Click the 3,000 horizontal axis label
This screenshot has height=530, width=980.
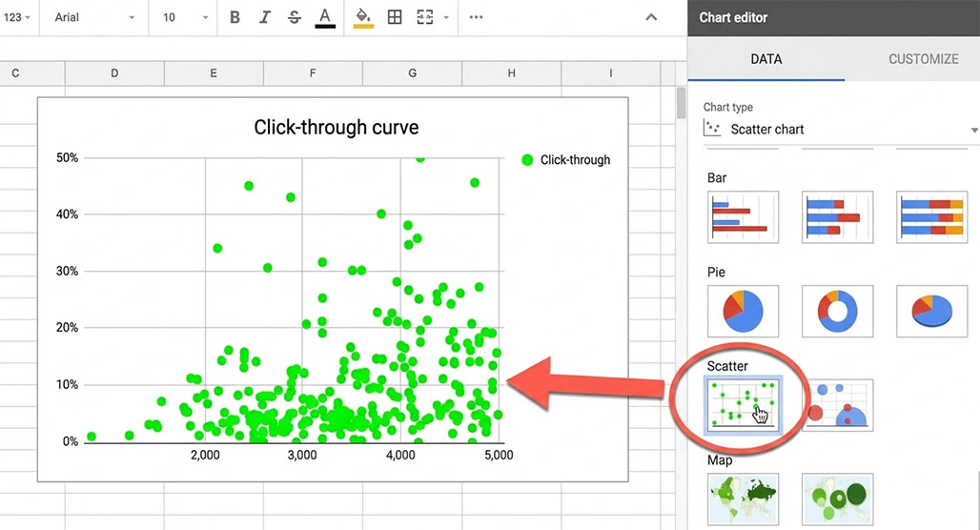[302, 455]
